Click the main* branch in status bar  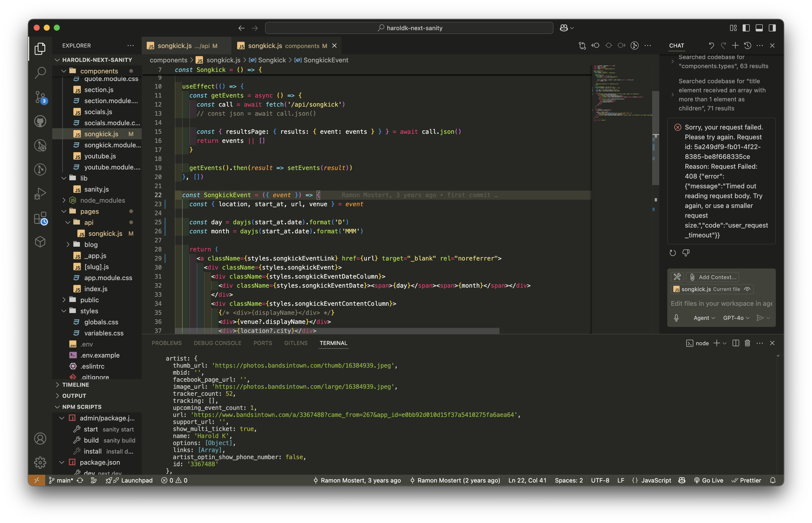pyautogui.click(x=61, y=480)
